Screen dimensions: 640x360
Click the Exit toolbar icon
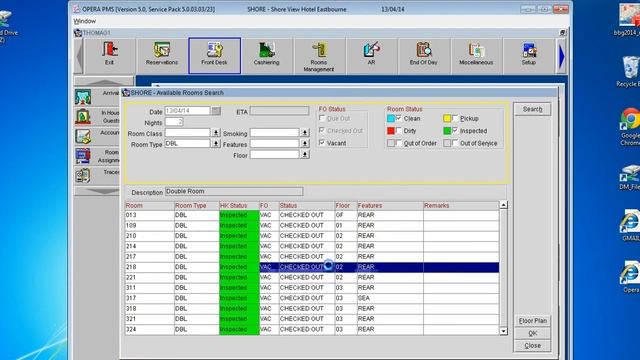pyautogui.click(x=109, y=56)
